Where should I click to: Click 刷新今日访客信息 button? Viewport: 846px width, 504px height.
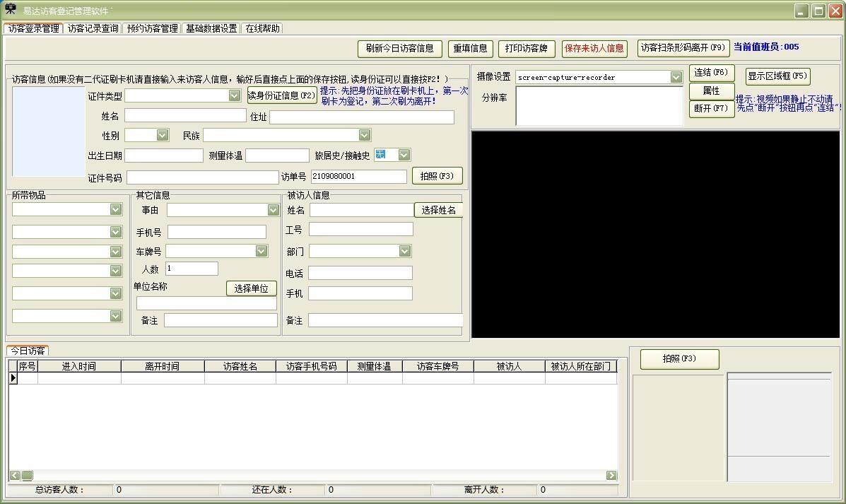point(400,48)
